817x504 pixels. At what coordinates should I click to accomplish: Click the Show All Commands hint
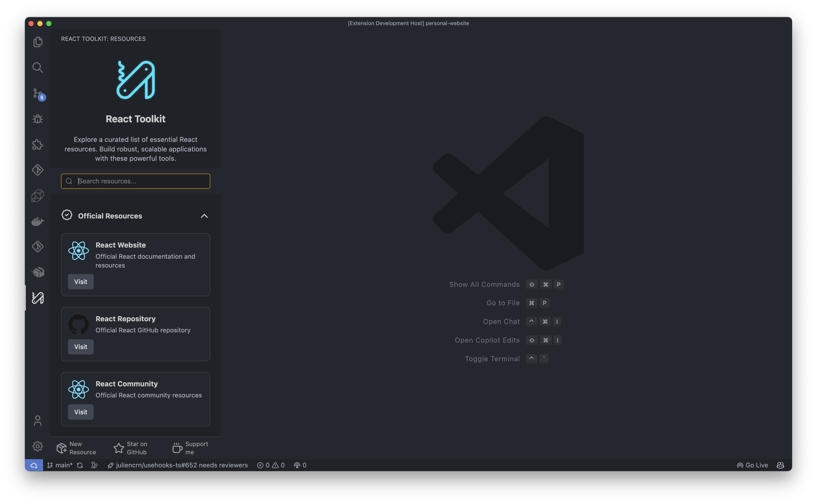pos(484,284)
